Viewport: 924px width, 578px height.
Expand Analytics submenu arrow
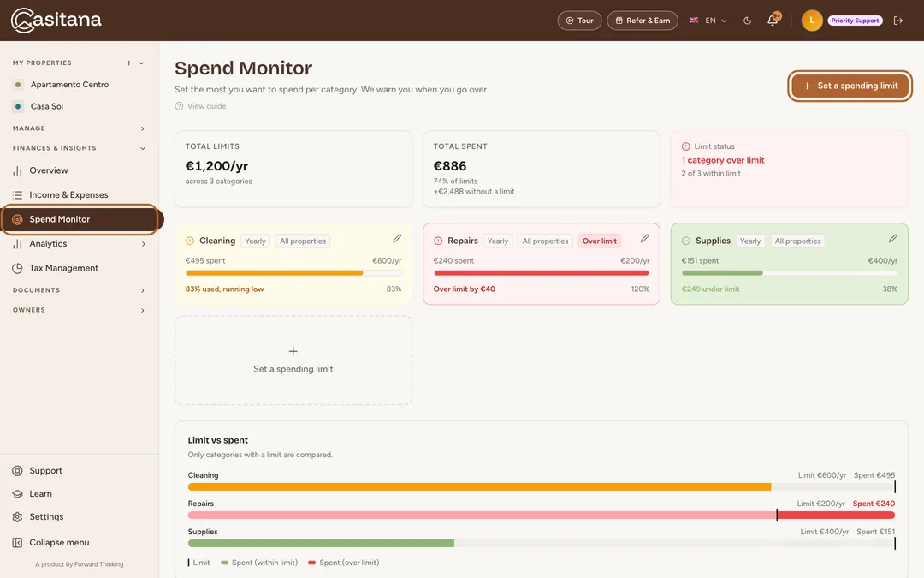click(143, 243)
